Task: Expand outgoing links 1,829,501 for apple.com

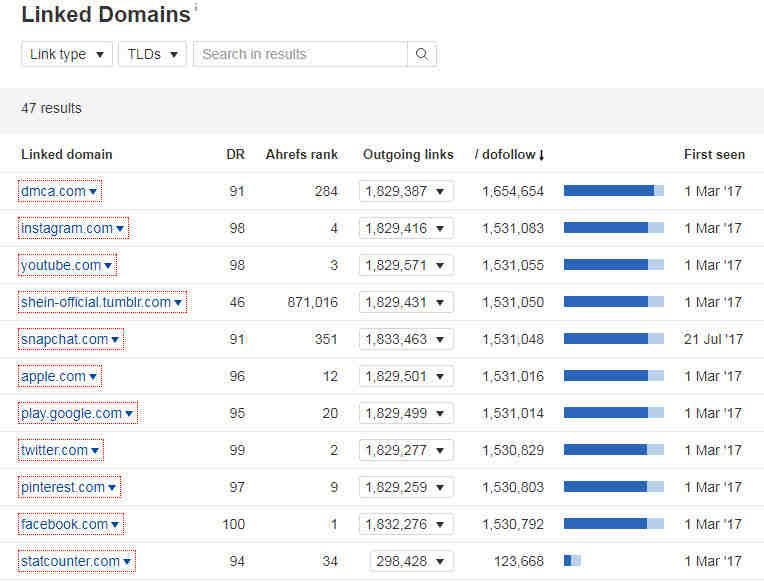Action: tap(406, 376)
